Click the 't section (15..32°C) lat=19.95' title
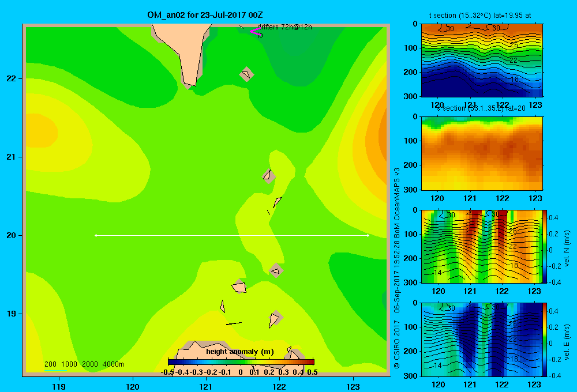This screenshot has width=577, height=392. 480,16
